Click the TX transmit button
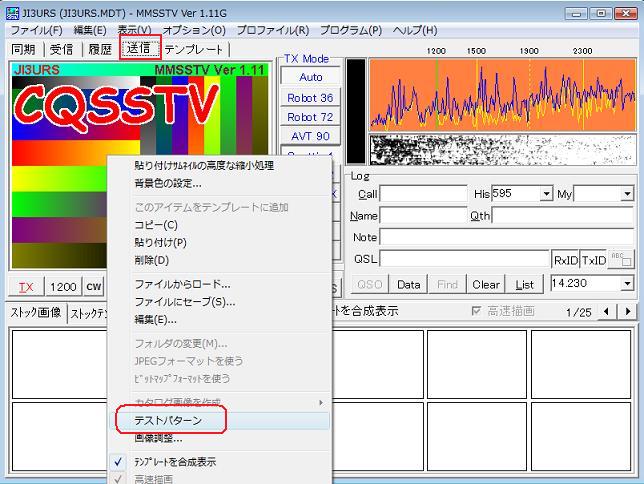 26,287
